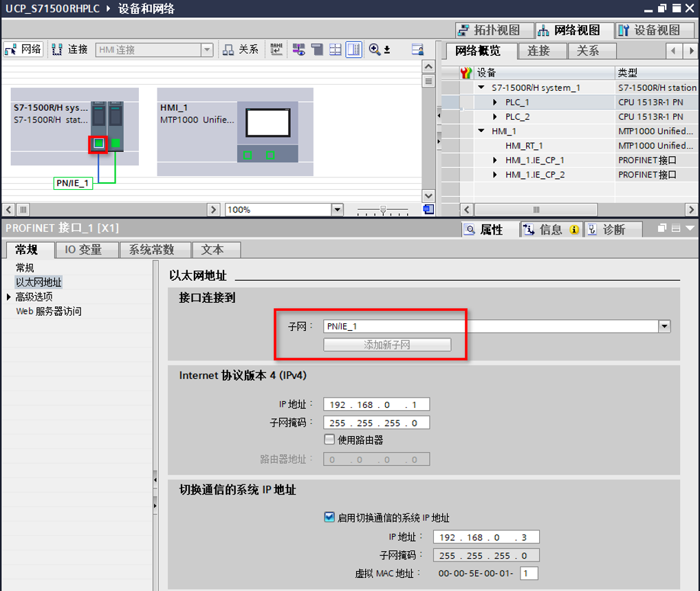Screen dimensions: 700x591
Task: Click PLC_1 green PROFINET port in canvas
Action: 99,143
